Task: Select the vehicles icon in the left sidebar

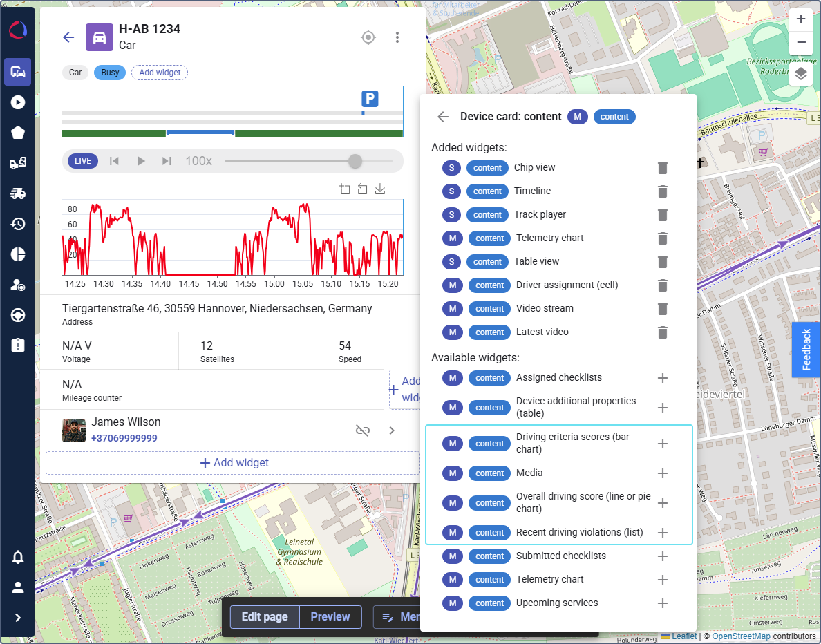Action: [17, 72]
